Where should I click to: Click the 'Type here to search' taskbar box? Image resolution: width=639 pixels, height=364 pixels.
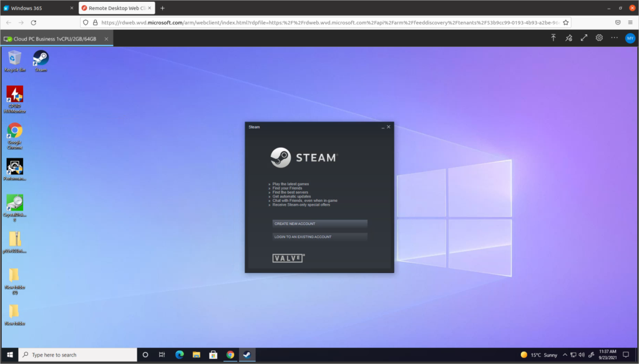click(x=78, y=355)
